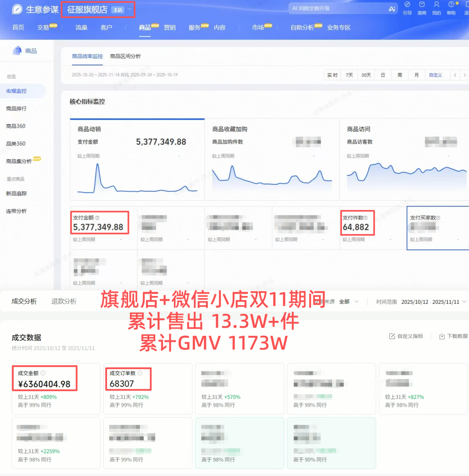
Task: Open the 营销 menu in top navigation
Action: click(x=170, y=27)
